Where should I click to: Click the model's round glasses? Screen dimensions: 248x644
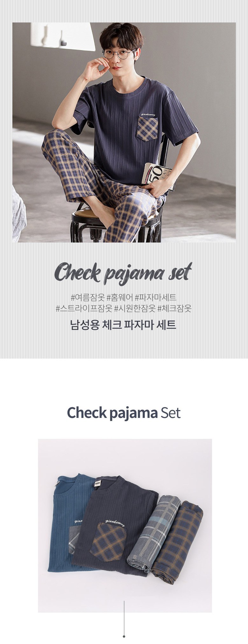(x=120, y=54)
